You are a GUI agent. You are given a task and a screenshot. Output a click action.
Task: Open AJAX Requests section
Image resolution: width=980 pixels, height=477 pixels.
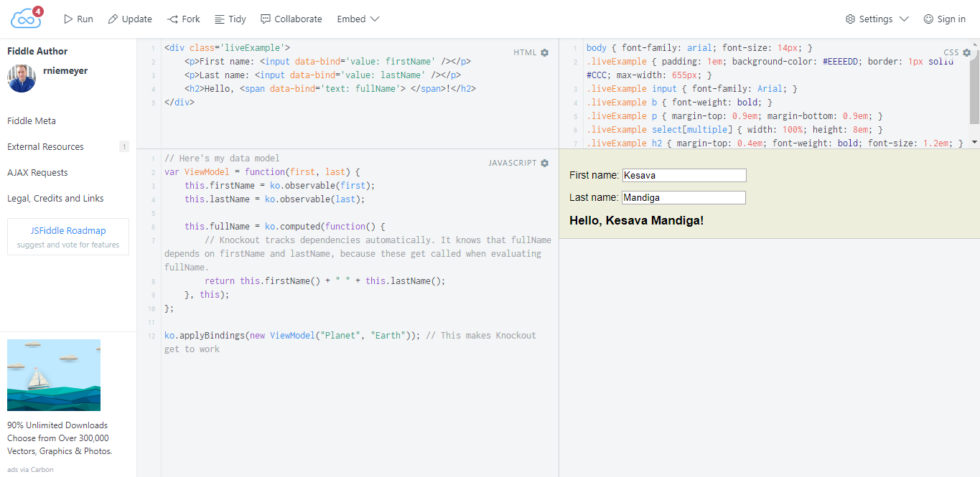tap(37, 172)
